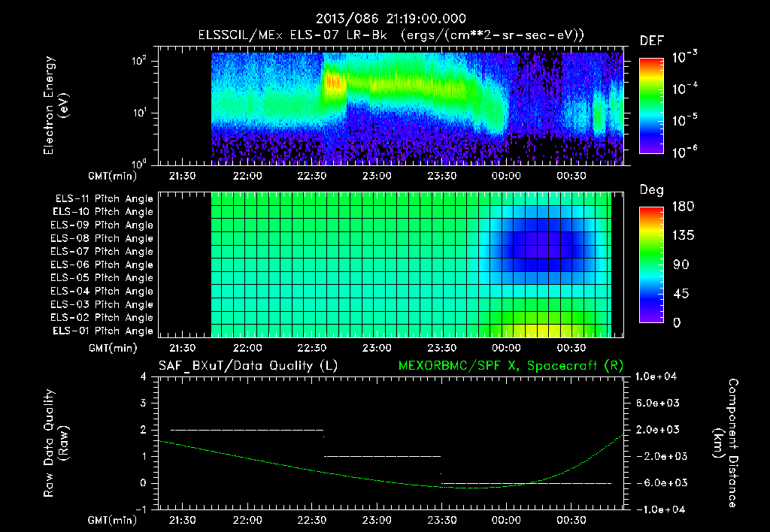Viewport: 770px width, 532px height.
Task: Select the ELS-06 Pitch Angle row label
Action: pos(102,265)
